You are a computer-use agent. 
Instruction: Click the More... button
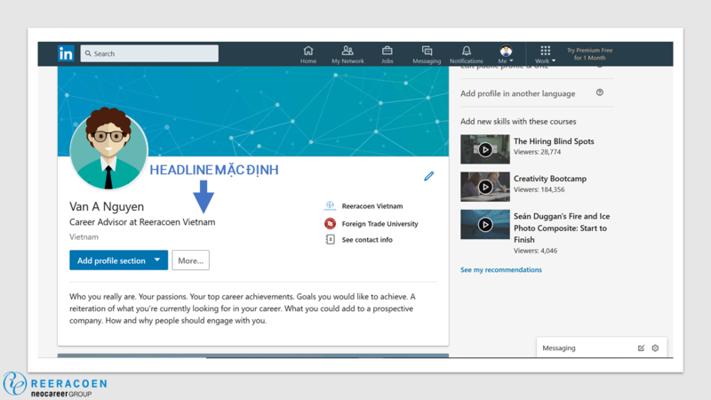(190, 260)
